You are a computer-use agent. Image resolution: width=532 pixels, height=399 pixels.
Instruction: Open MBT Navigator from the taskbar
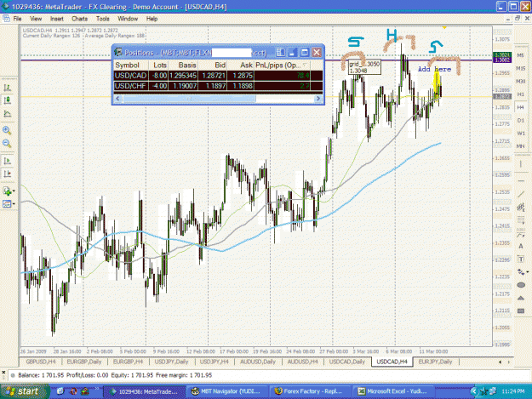(x=227, y=391)
